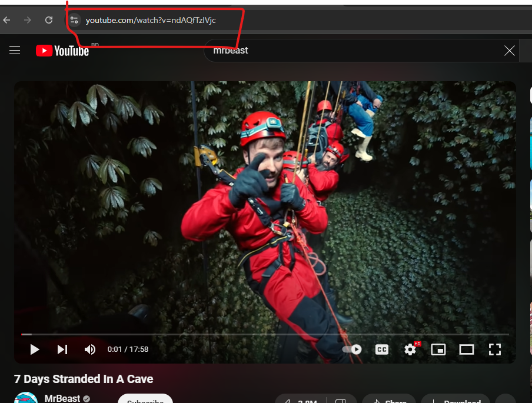Clear the search text with X
532x403 pixels.
click(x=509, y=51)
